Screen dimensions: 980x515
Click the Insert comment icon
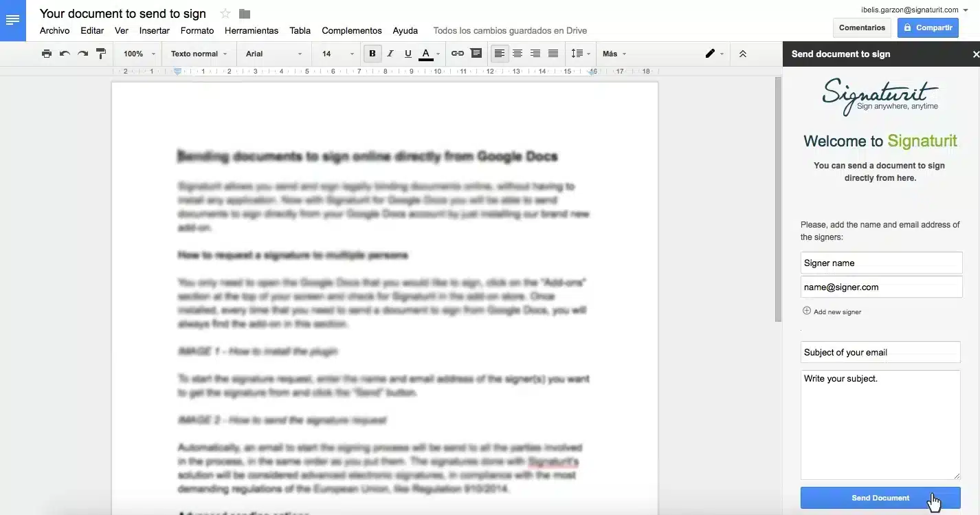pyautogui.click(x=476, y=54)
